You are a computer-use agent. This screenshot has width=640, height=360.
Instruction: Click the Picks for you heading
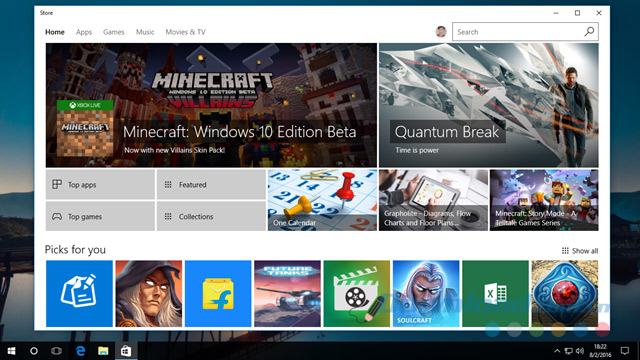point(75,250)
